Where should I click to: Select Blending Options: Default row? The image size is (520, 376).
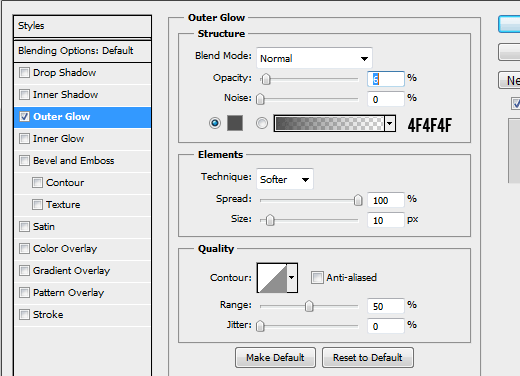pyautogui.click(x=82, y=51)
